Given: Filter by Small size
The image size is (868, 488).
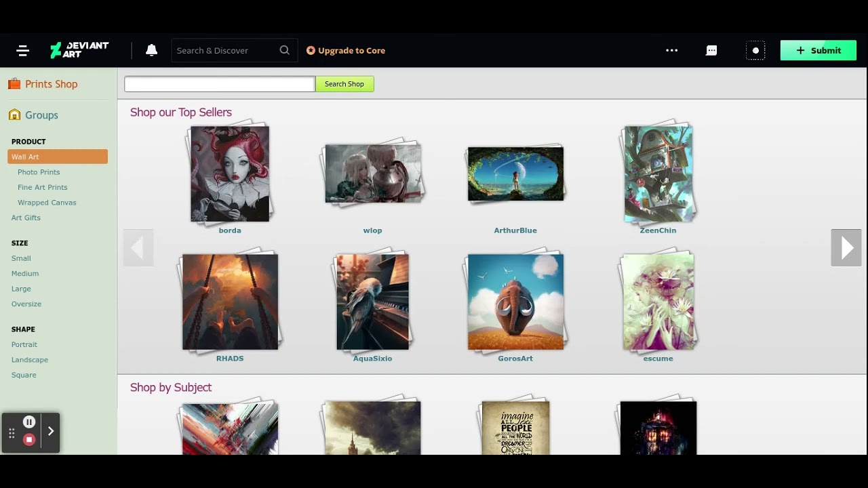Looking at the screenshot, I should 21,258.
